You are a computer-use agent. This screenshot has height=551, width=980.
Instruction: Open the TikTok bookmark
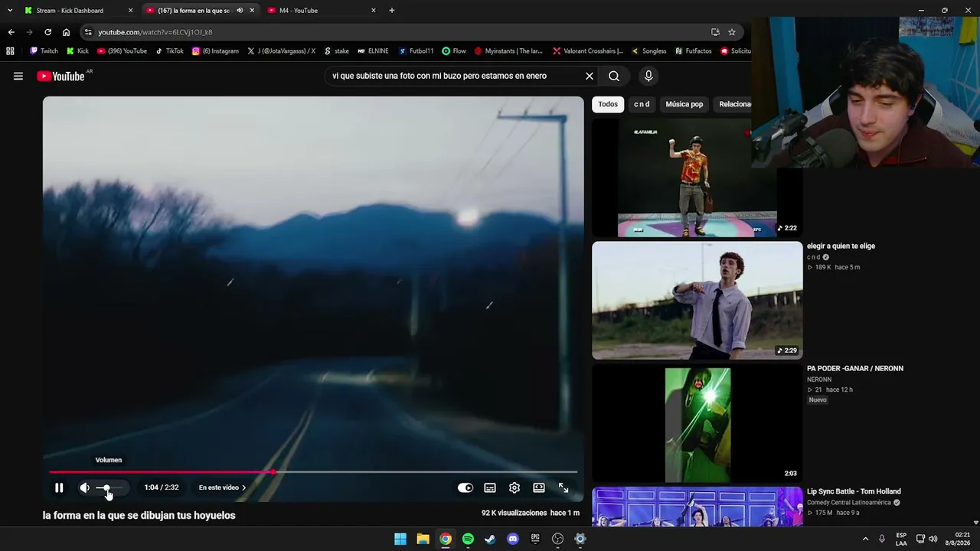(x=169, y=51)
